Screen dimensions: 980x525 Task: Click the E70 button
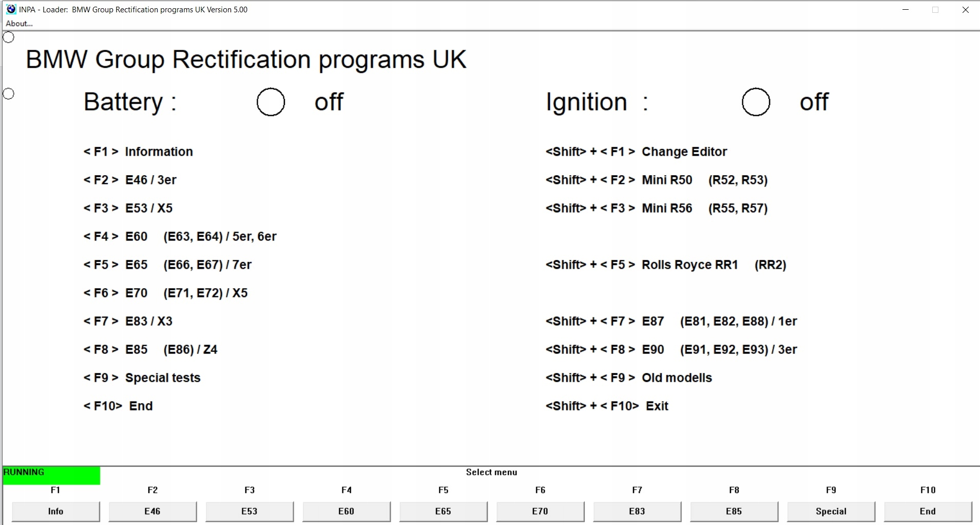click(540, 511)
